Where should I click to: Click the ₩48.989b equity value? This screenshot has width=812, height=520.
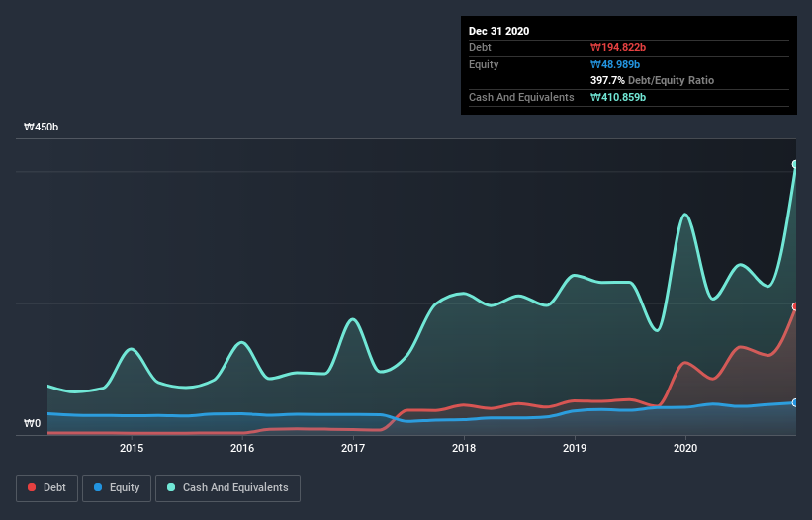[x=615, y=65]
